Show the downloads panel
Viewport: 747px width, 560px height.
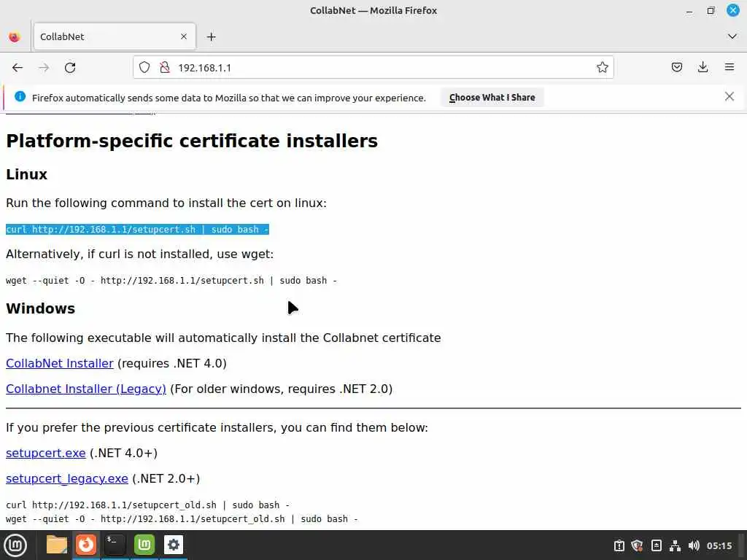click(703, 68)
